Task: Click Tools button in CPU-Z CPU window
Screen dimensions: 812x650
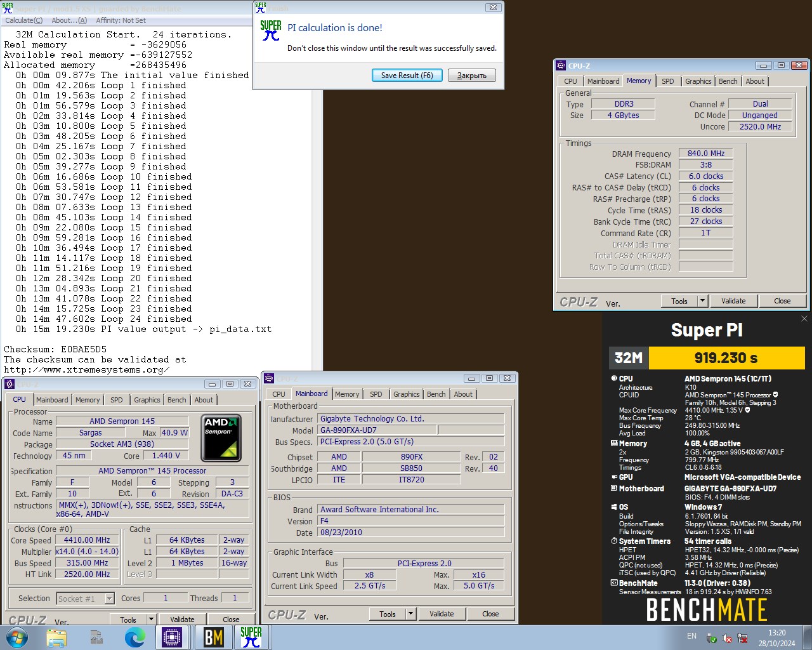Action: tap(128, 620)
